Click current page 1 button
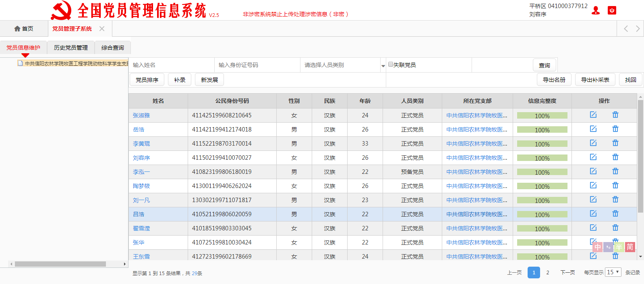The height and width of the screenshot is (284, 644). coord(534,272)
